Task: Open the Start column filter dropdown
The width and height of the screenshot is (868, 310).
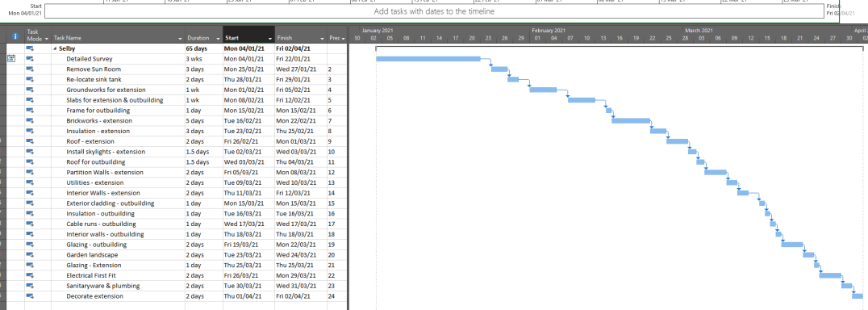Action: tap(270, 39)
